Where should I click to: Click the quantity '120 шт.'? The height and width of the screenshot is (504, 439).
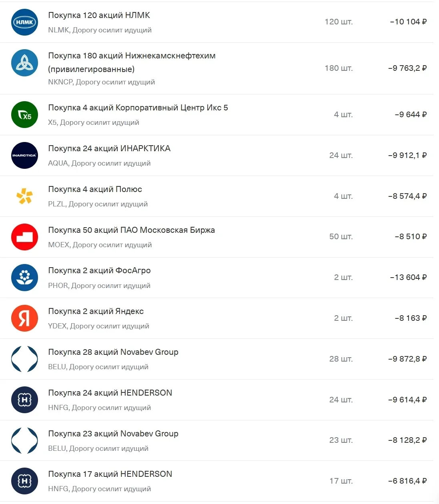tap(339, 22)
